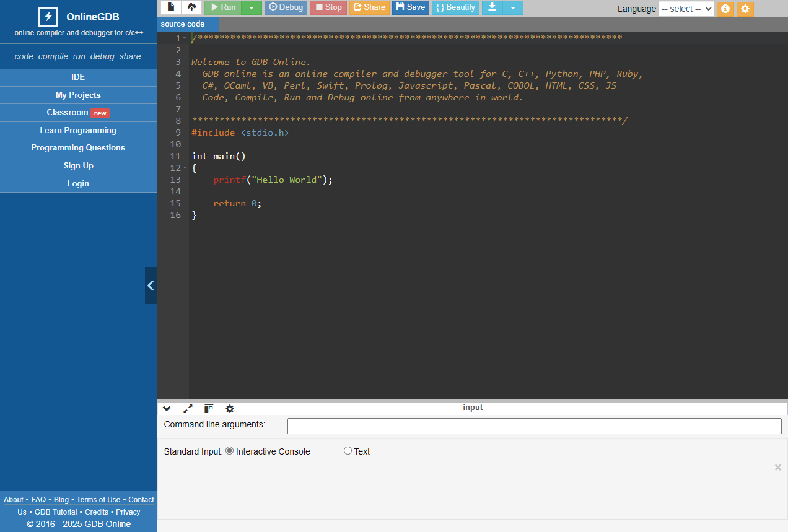The image size is (788, 532).
Task: Start the Debug session
Action: coord(286,7)
